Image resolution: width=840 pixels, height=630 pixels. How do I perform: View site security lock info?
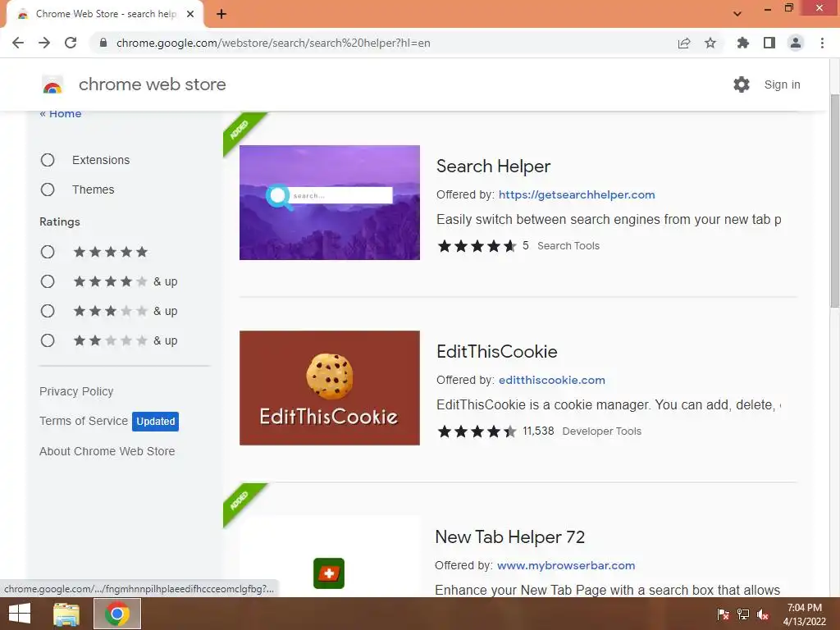click(x=103, y=43)
